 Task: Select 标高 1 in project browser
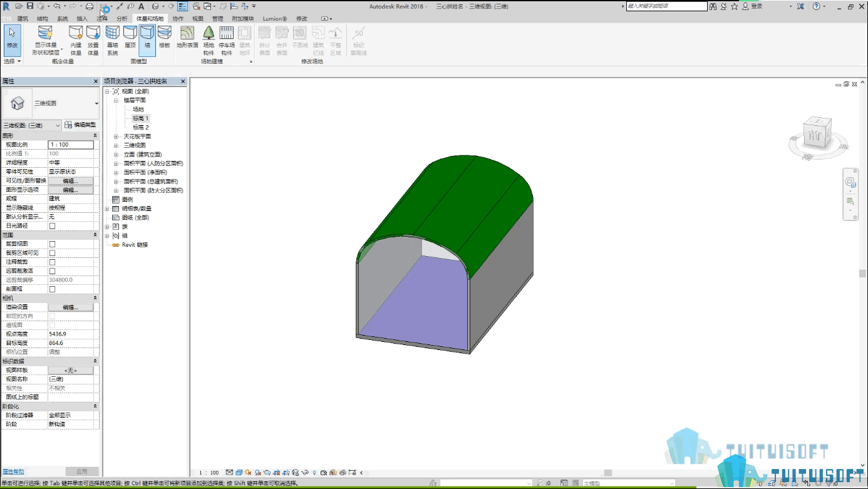141,118
